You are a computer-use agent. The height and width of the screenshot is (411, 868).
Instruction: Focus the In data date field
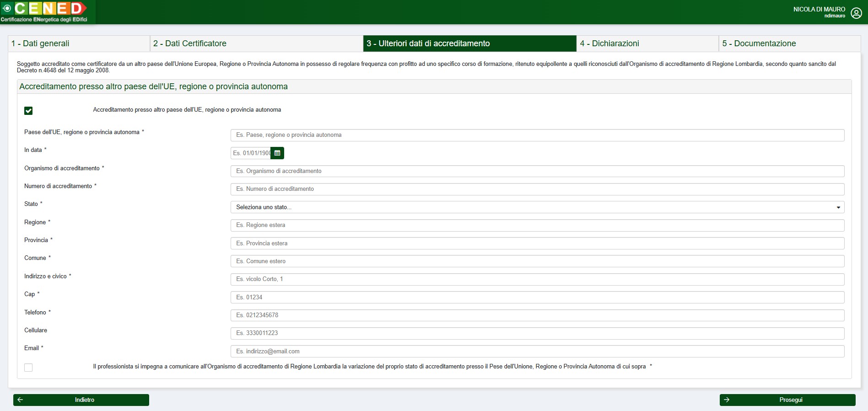251,153
